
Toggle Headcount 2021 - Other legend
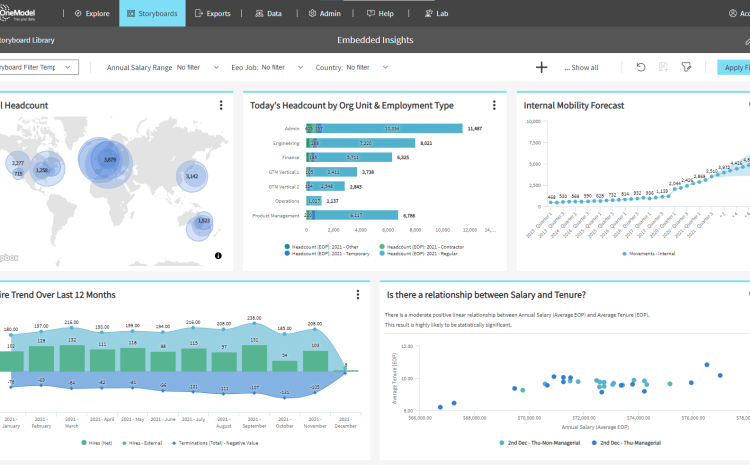[x=321, y=247]
